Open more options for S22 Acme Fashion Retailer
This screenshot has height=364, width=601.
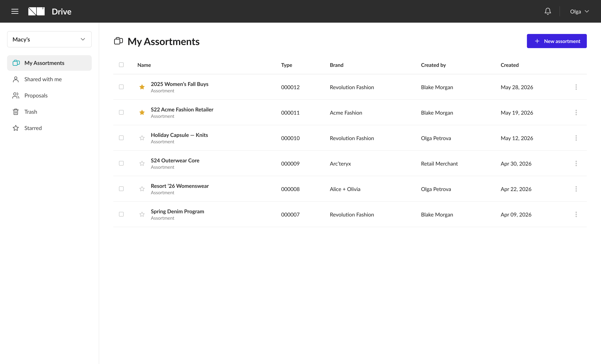(x=576, y=112)
